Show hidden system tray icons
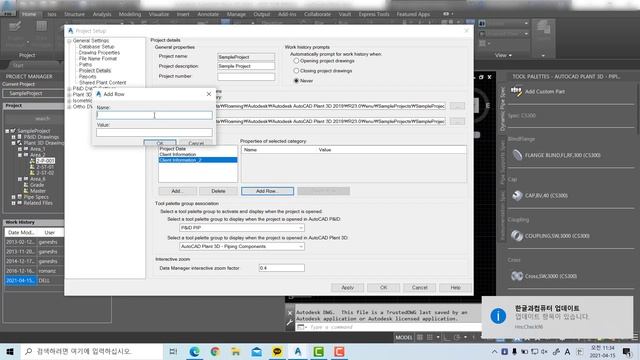 [494, 351]
